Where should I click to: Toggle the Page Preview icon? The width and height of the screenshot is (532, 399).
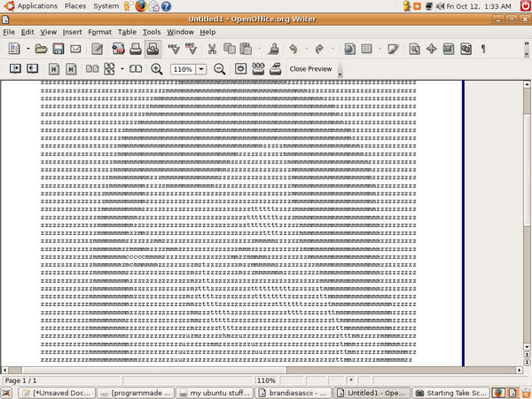pyautogui.click(x=153, y=49)
